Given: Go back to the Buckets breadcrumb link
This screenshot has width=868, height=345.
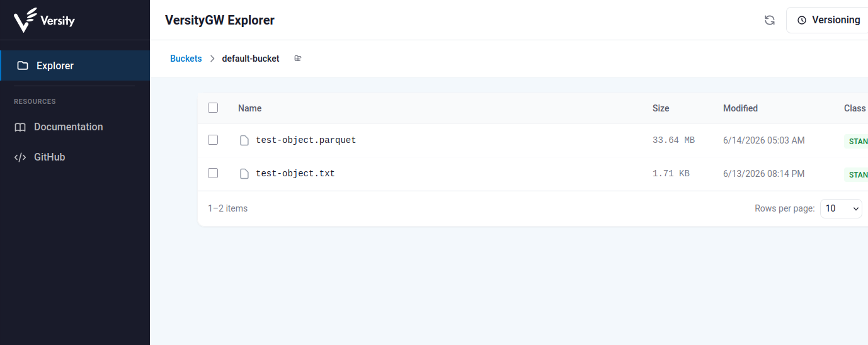Looking at the screenshot, I should click(x=186, y=59).
